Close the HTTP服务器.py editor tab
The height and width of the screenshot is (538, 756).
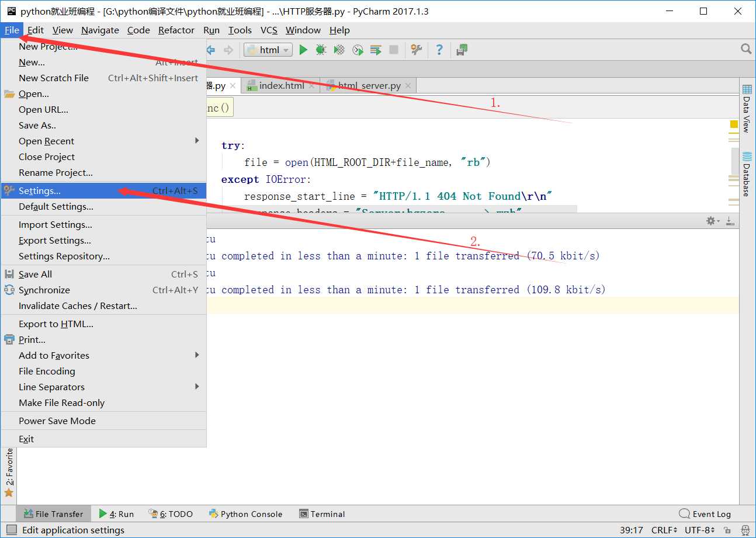point(233,86)
